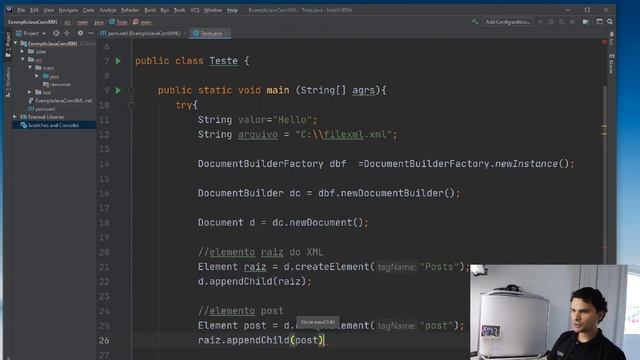Click the main method breadcrumb
Image resolution: width=640 pixels, height=360 pixels.
(x=142, y=22)
